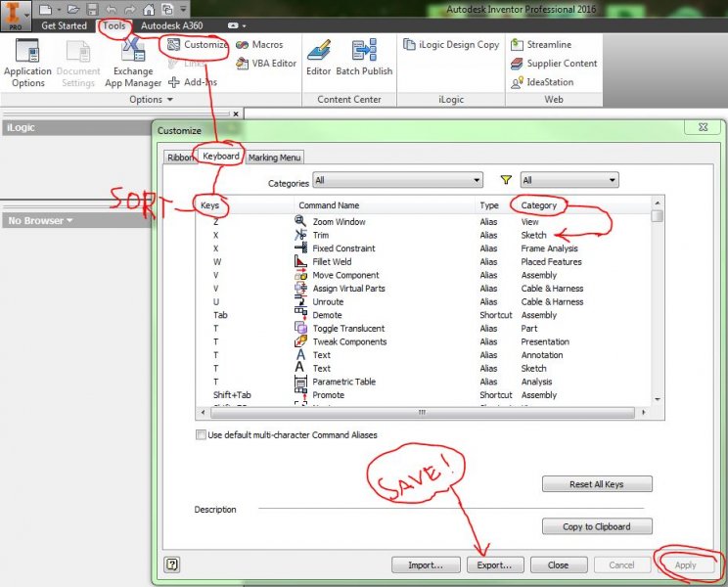Open the filter All dropdown

pos(569,180)
